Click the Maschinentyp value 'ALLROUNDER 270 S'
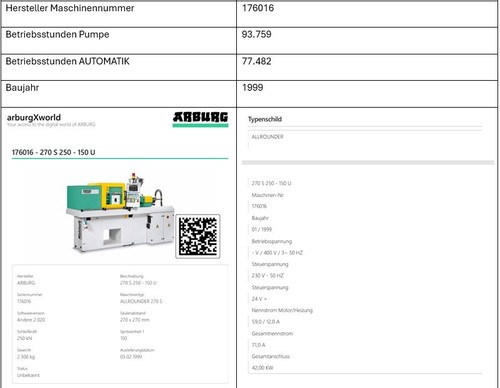Screen dimensions: 500x388 tap(141, 301)
